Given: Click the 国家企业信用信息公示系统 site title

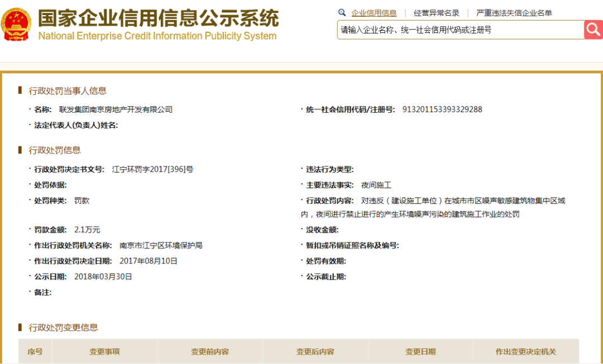Looking at the screenshot, I should click(158, 18).
